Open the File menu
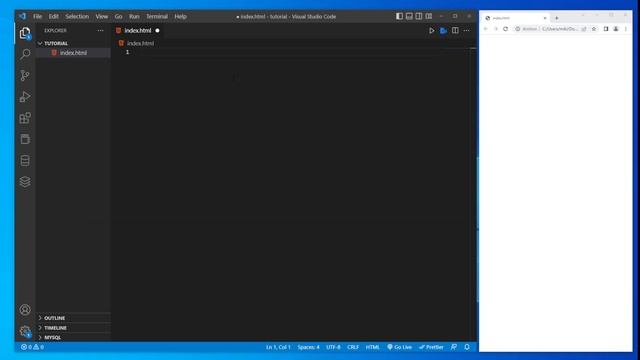The image size is (640, 360). [x=38, y=16]
